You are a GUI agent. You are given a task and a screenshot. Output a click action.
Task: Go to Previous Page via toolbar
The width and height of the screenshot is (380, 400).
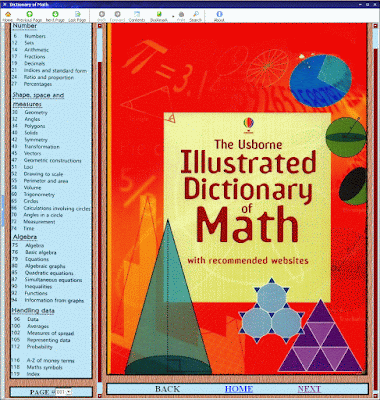[x=29, y=16]
